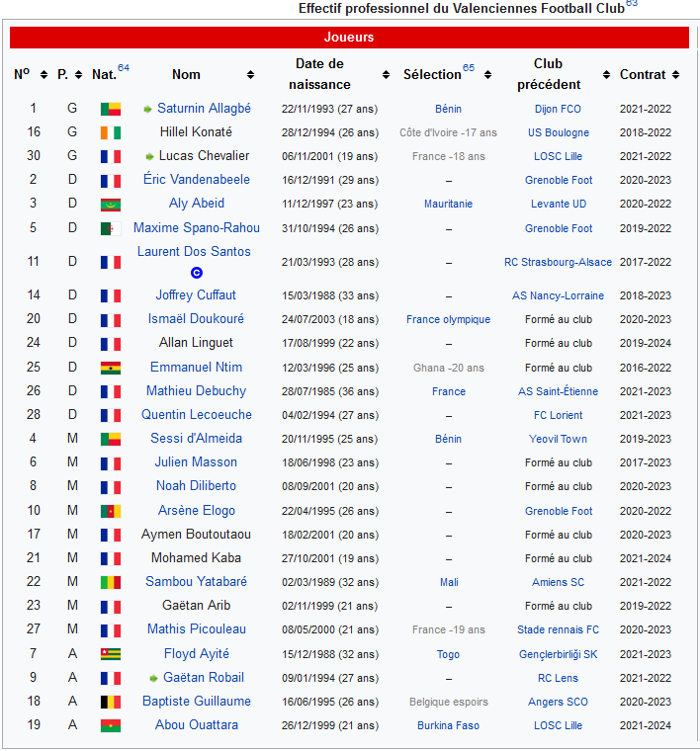This screenshot has height=751, width=700.
Task: Click the Algerian flag in Maxime Spano-Rahou's row
Action: pyautogui.click(x=110, y=228)
